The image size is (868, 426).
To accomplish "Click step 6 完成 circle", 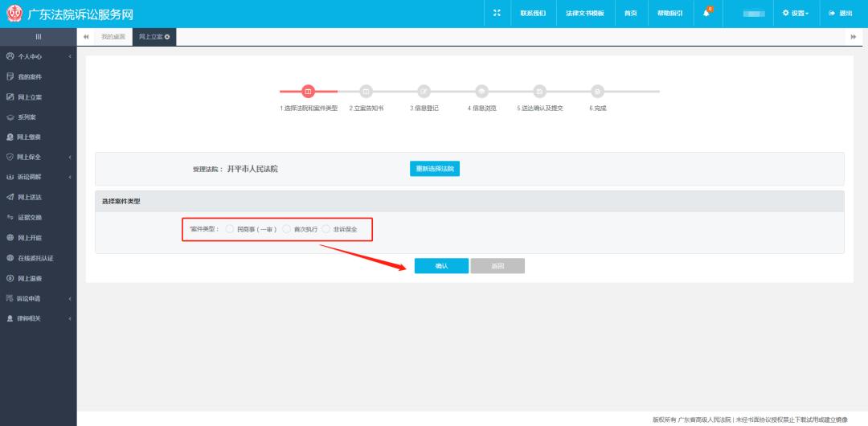I will pyautogui.click(x=597, y=91).
